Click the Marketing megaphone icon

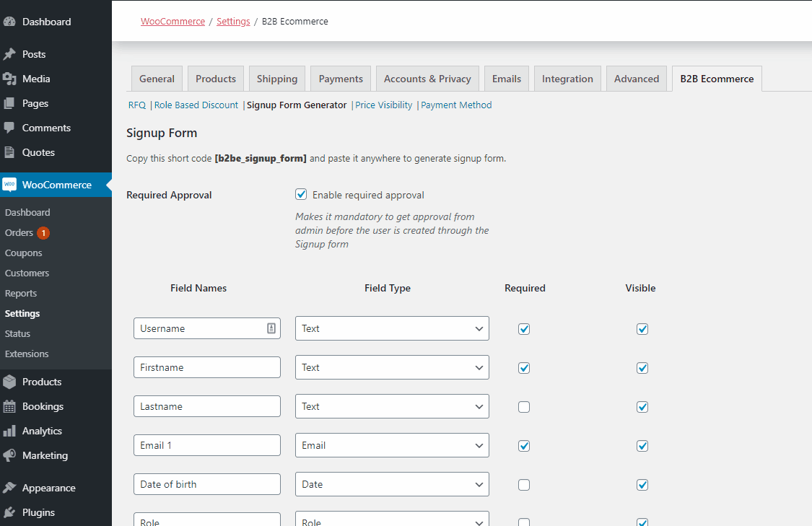9,455
